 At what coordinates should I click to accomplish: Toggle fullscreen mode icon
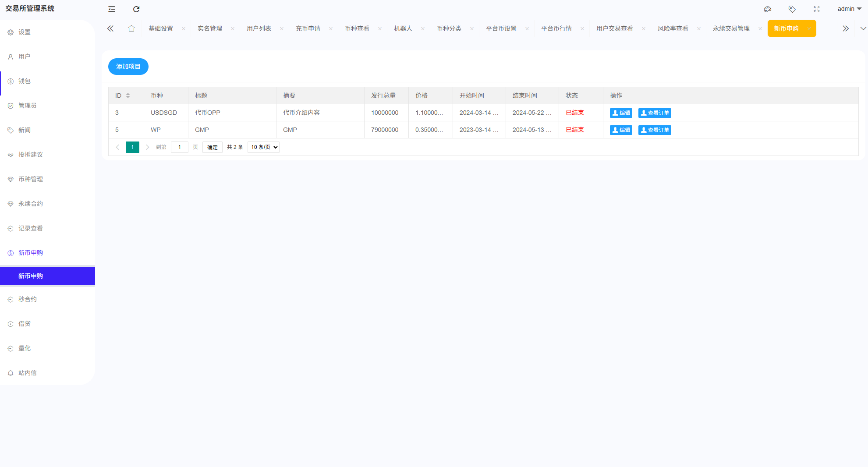tap(816, 9)
